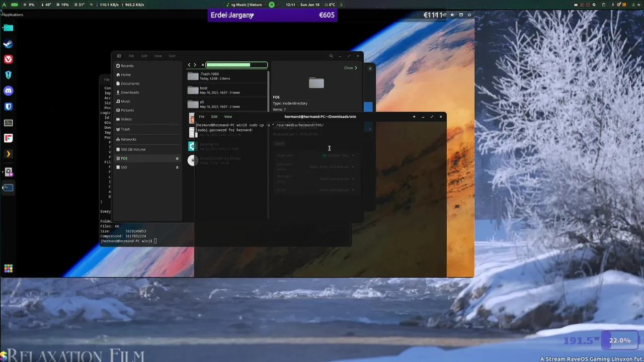Select 500 GB Volume in sidebar

click(148, 149)
